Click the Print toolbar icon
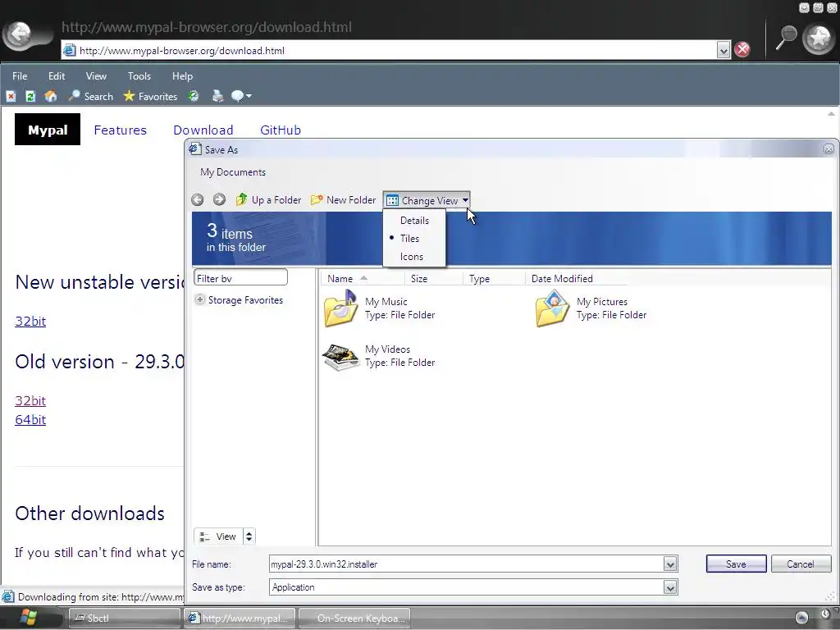The image size is (840, 630). tap(217, 97)
